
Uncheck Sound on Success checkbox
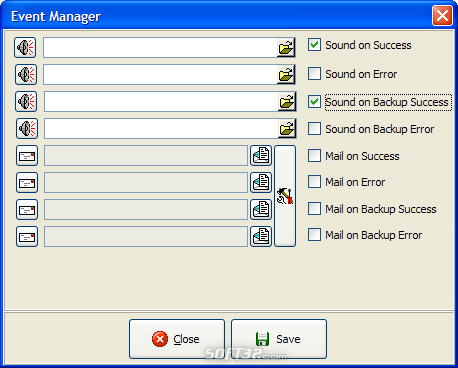point(314,45)
